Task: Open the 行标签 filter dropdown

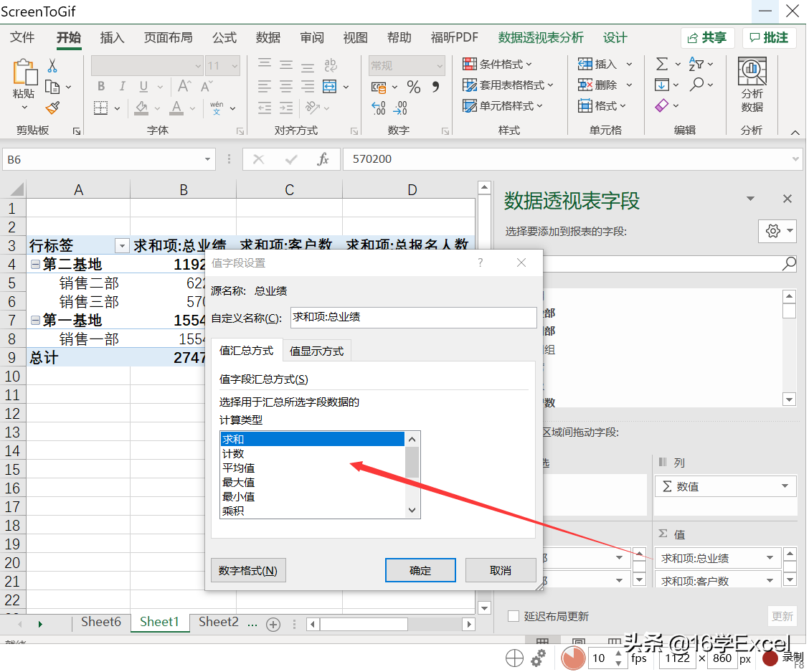Action: pos(122,246)
